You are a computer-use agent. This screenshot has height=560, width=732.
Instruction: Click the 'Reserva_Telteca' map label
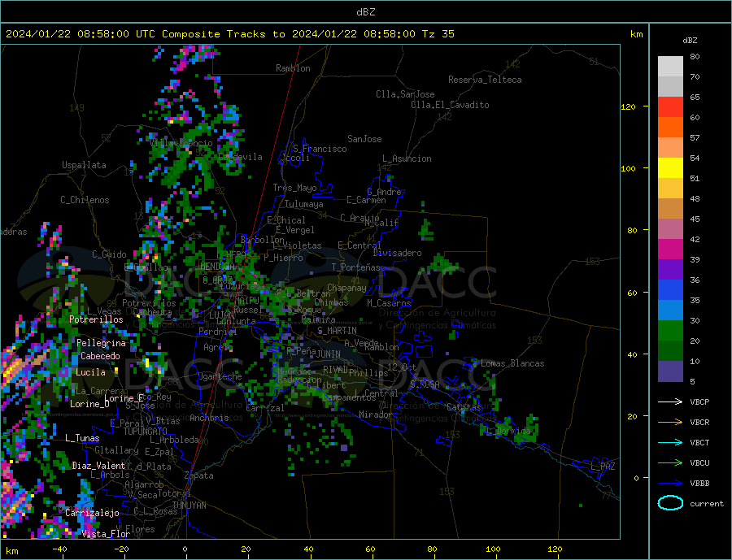(485, 80)
